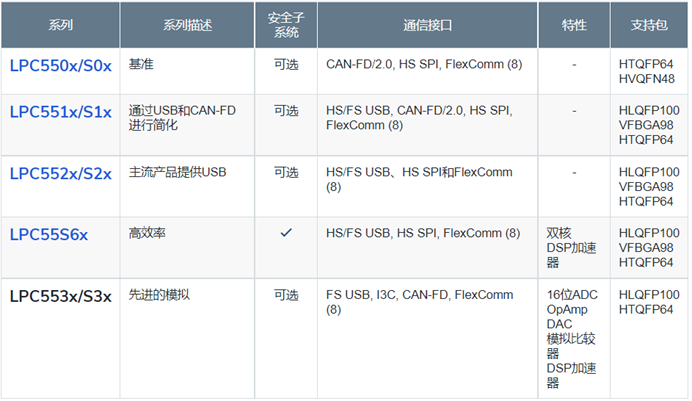Click the checkmark in the LPC55S6x row
Screen dimensions: 692x401
pyautogui.click(x=286, y=233)
